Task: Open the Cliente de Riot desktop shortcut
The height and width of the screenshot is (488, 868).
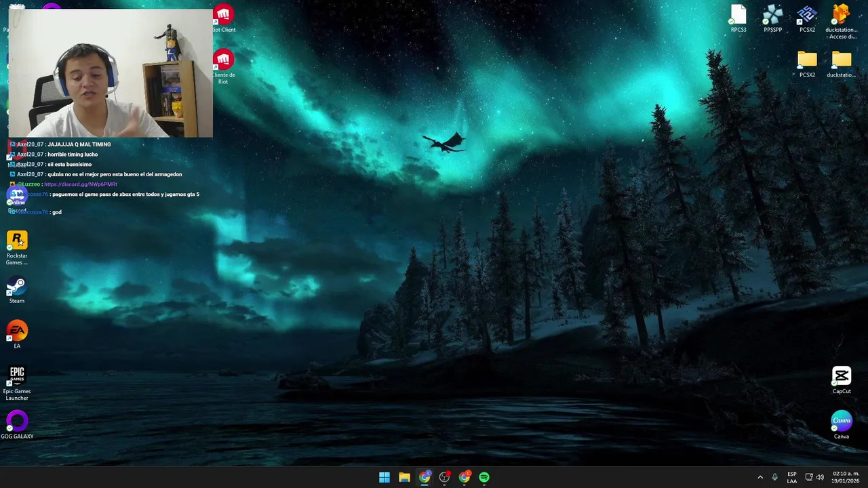Action: click(x=223, y=66)
